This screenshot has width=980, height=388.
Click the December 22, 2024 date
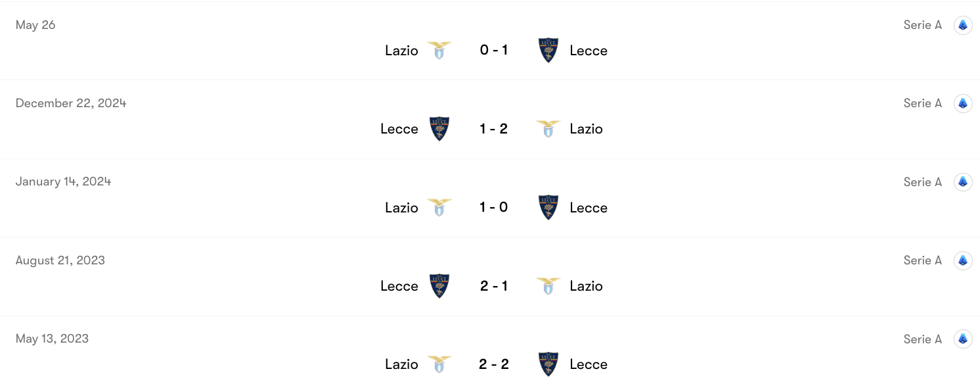[x=70, y=103]
